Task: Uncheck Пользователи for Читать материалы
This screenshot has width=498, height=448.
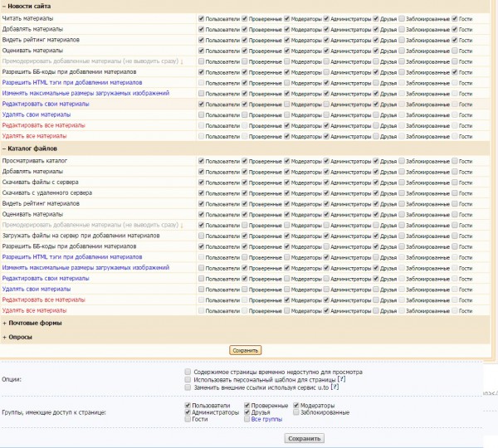Action: point(201,18)
